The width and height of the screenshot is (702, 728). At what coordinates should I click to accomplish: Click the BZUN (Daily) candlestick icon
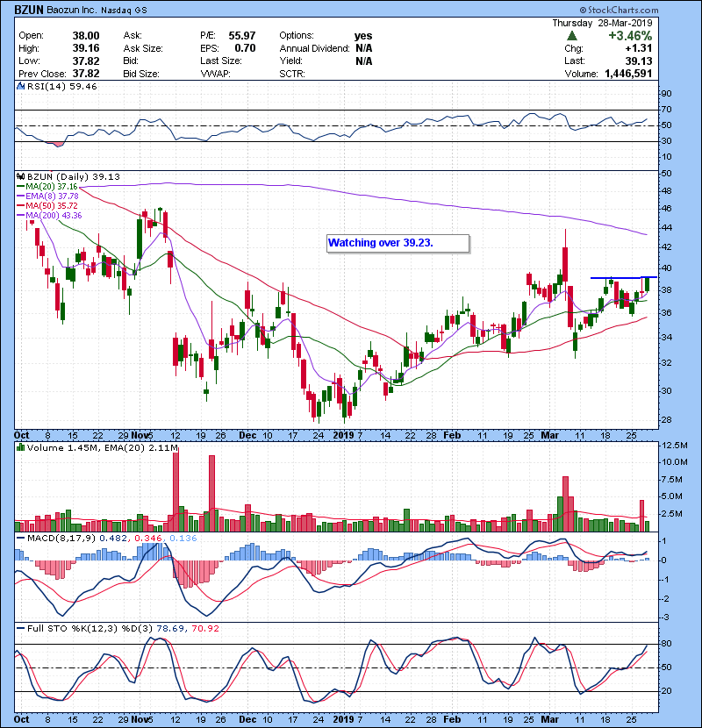[20, 176]
